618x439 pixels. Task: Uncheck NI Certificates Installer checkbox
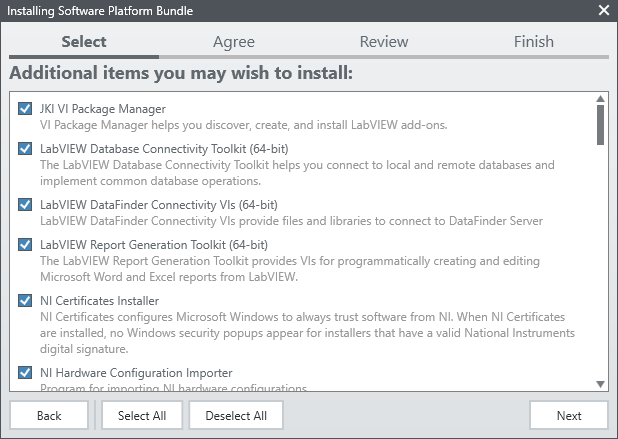(25, 301)
